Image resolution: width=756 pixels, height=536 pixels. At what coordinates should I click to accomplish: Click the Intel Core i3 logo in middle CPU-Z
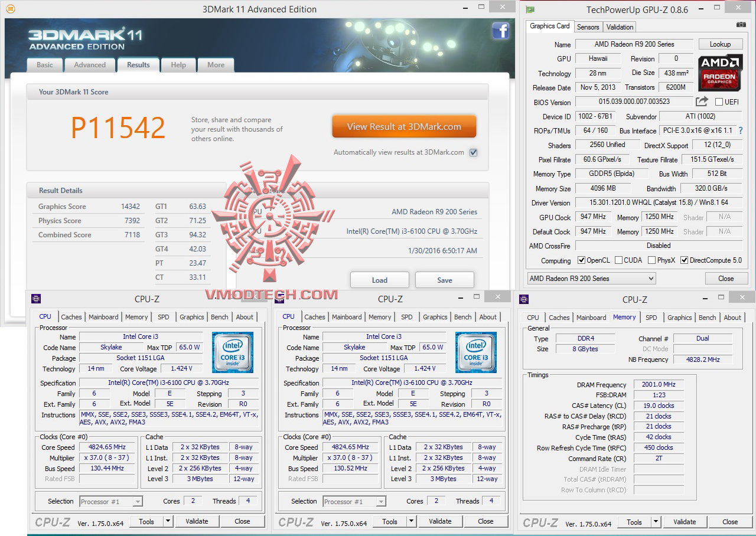[x=476, y=352]
